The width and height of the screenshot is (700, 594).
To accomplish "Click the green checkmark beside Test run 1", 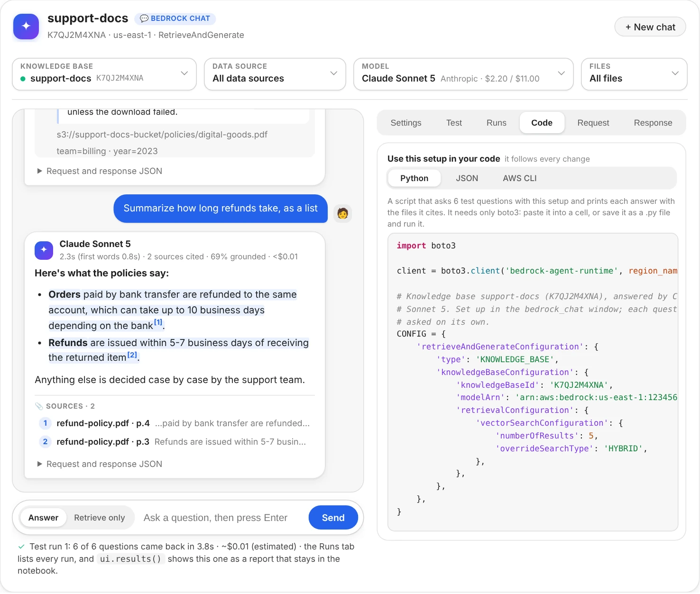I will tap(21, 547).
